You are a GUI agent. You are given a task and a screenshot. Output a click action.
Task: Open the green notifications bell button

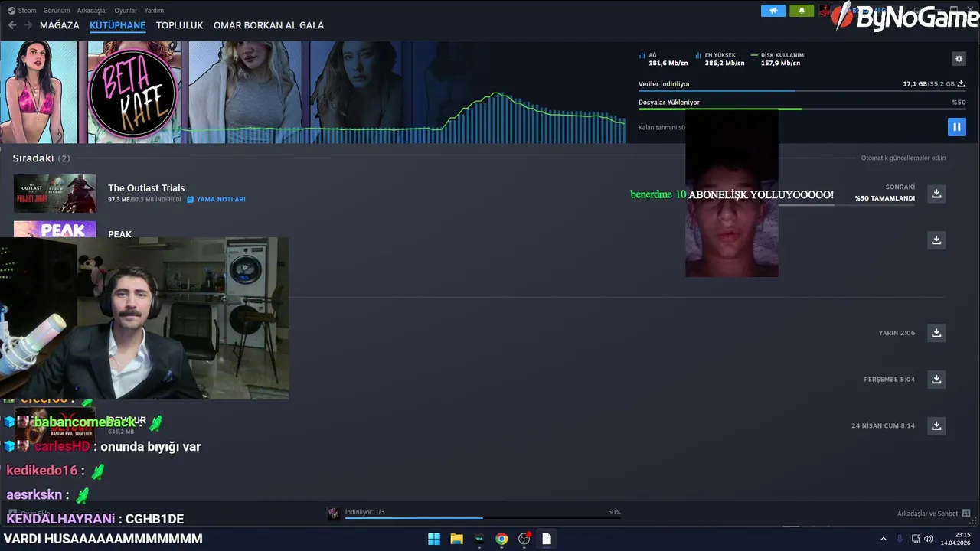point(802,11)
